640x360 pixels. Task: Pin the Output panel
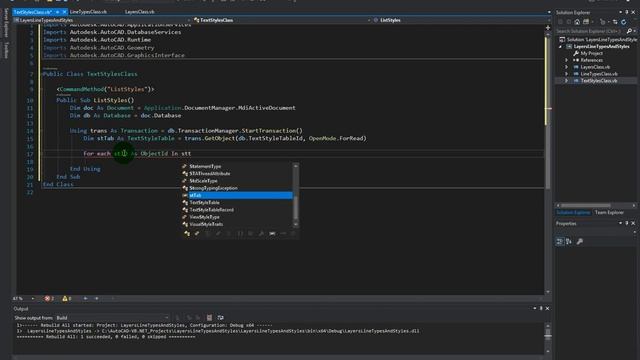coord(541,309)
